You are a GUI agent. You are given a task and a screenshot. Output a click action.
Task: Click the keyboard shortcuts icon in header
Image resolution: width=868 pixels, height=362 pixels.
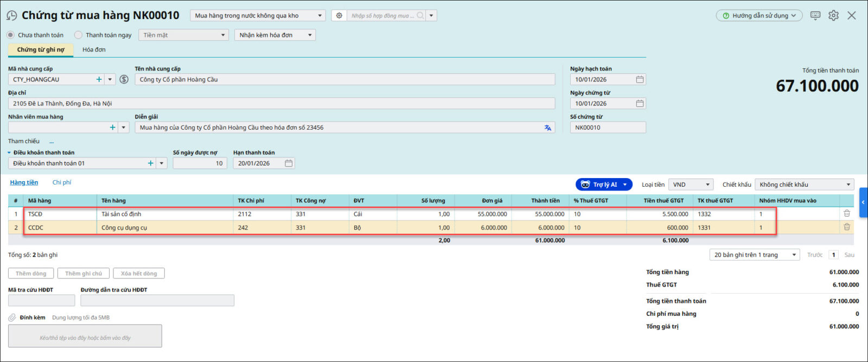(x=815, y=16)
